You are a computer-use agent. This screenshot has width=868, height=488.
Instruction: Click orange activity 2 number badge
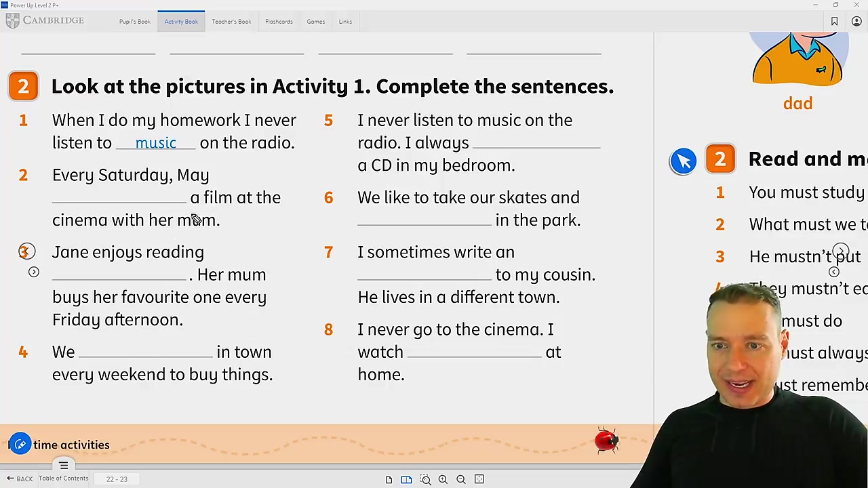coord(23,86)
